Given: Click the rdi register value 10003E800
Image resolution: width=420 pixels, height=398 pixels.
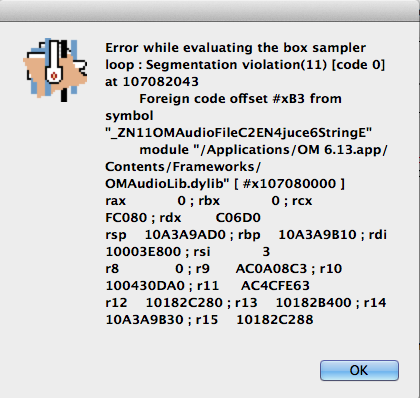Looking at the screenshot, I should coord(143,252).
